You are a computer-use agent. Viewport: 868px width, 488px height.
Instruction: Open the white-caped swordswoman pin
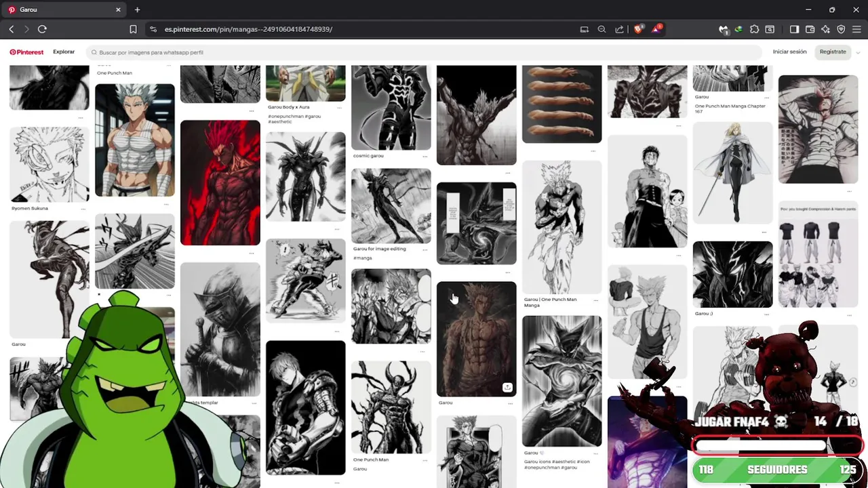(732, 174)
